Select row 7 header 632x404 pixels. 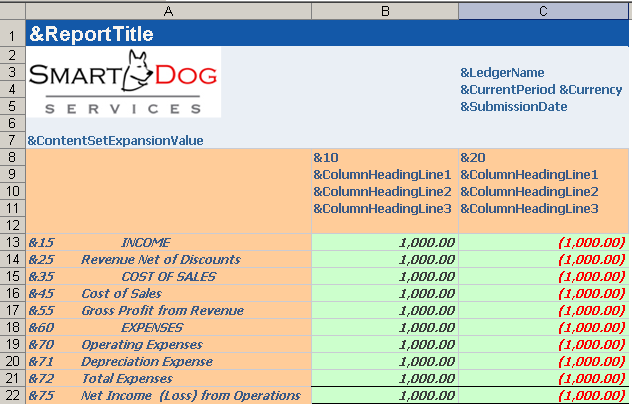pos(12,140)
